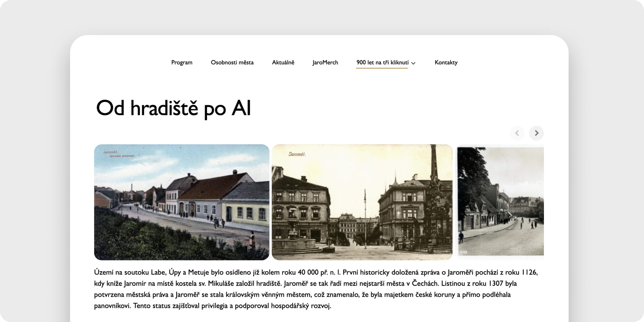This screenshot has width=644, height=322.
Task: Click the red Jaroměř caption on sepia postcard
Action: (297, 154)
